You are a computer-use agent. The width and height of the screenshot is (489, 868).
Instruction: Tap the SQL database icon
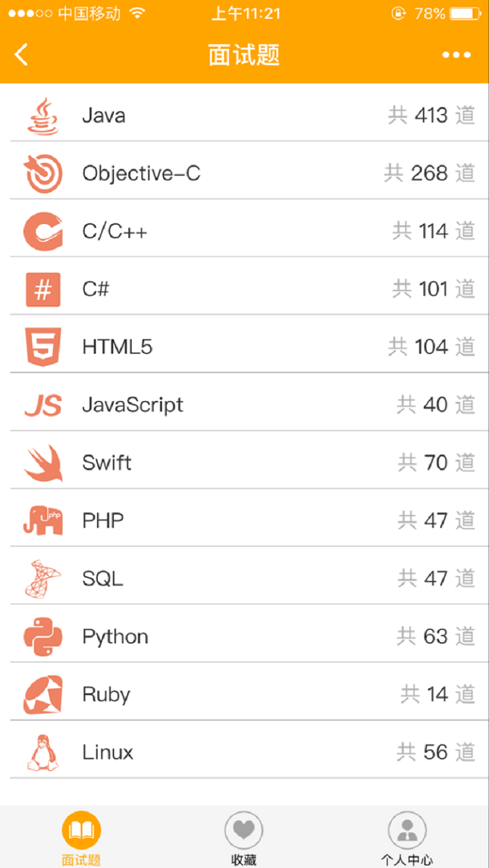[43, 578]
